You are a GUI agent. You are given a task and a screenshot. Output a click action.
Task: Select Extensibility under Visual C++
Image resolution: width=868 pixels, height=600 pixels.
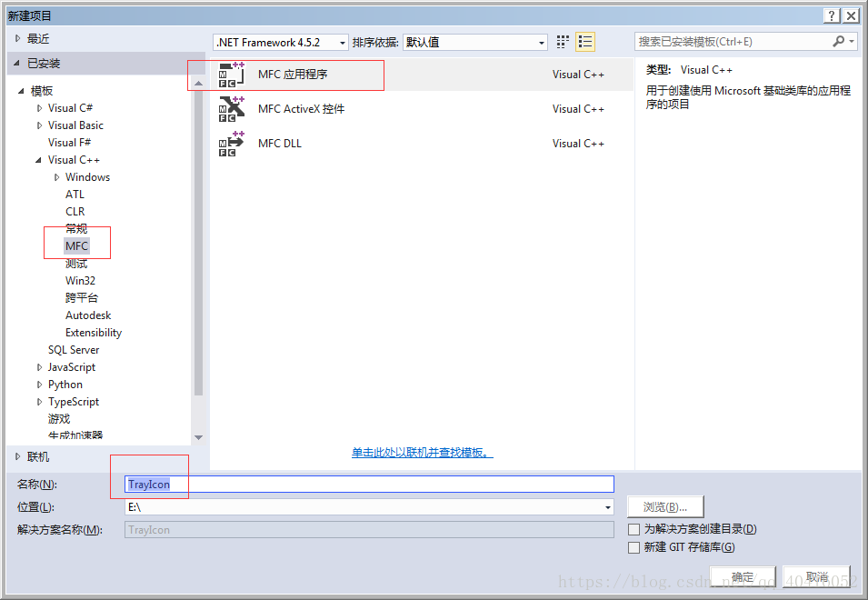94,332
